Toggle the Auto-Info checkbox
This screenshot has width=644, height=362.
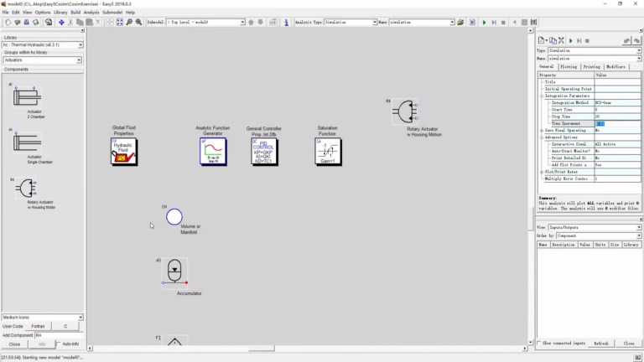58,344
